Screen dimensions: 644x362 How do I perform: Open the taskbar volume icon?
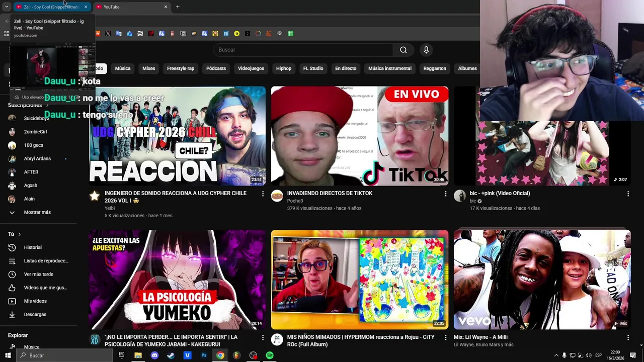pos(588,355)
